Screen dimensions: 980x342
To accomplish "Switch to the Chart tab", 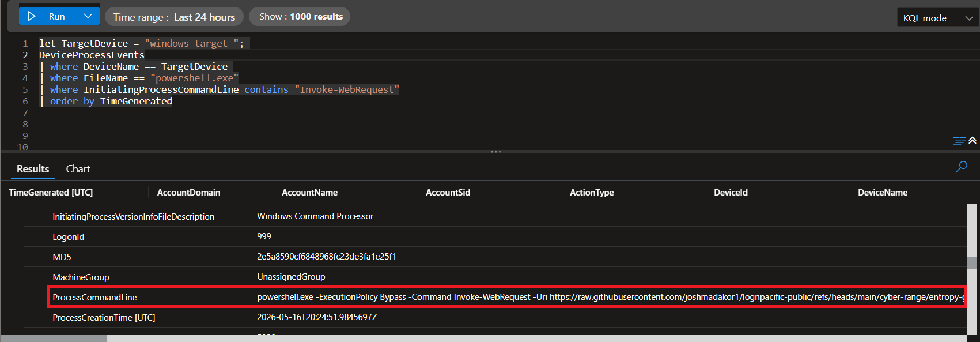I will (78, 169).
